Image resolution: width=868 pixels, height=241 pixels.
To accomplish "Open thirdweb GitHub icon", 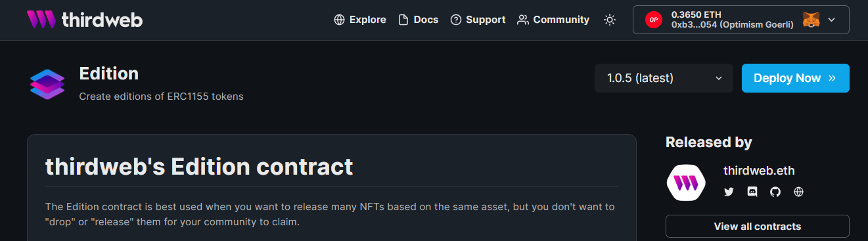I will pos(775,192).
